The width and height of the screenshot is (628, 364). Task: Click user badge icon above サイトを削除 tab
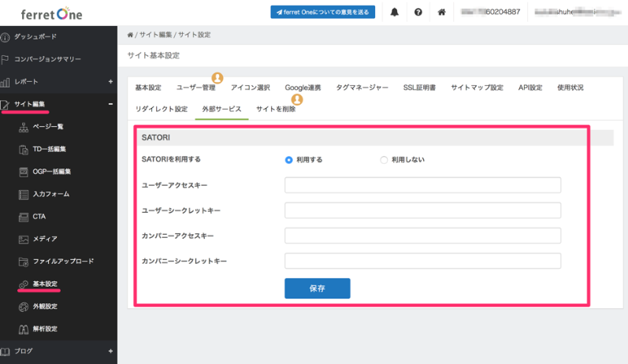coord(297,99)
